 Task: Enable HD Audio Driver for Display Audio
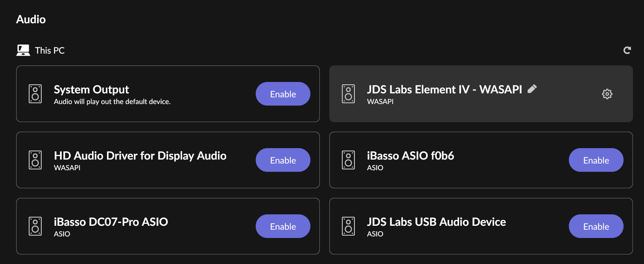(x=283, y=160)
